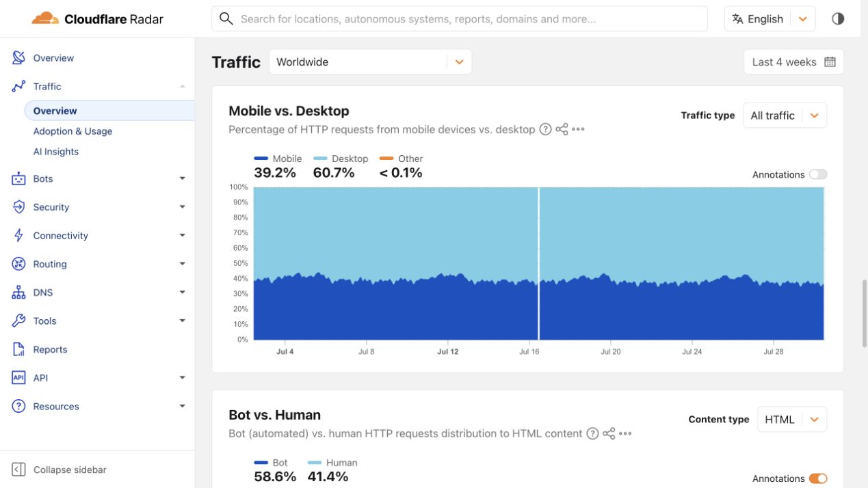Toggle Mobile series in legend
Image resolution: width=868 pixels, height=488 pixels.
[278, 159]
